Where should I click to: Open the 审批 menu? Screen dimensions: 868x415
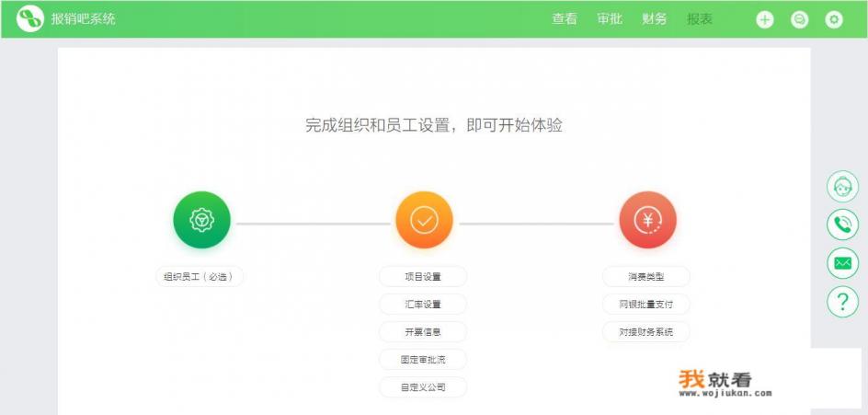pyautogui.click(x=610, y=18)
